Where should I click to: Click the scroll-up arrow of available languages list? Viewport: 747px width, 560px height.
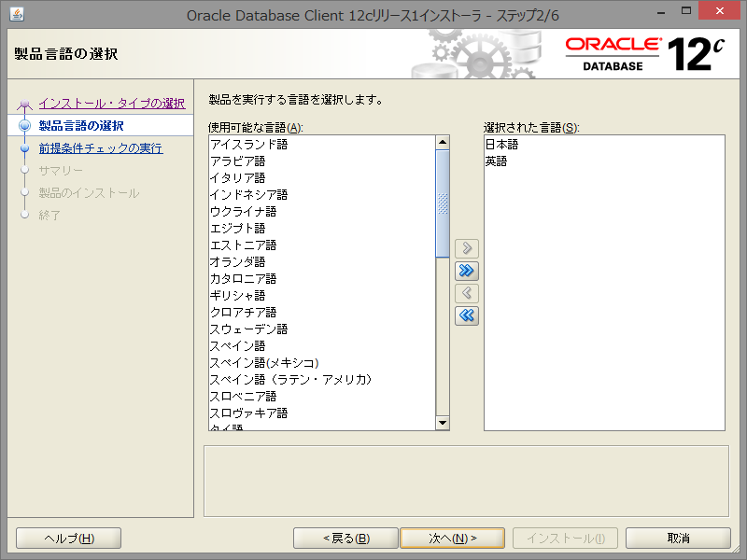(x=443, y=142)
